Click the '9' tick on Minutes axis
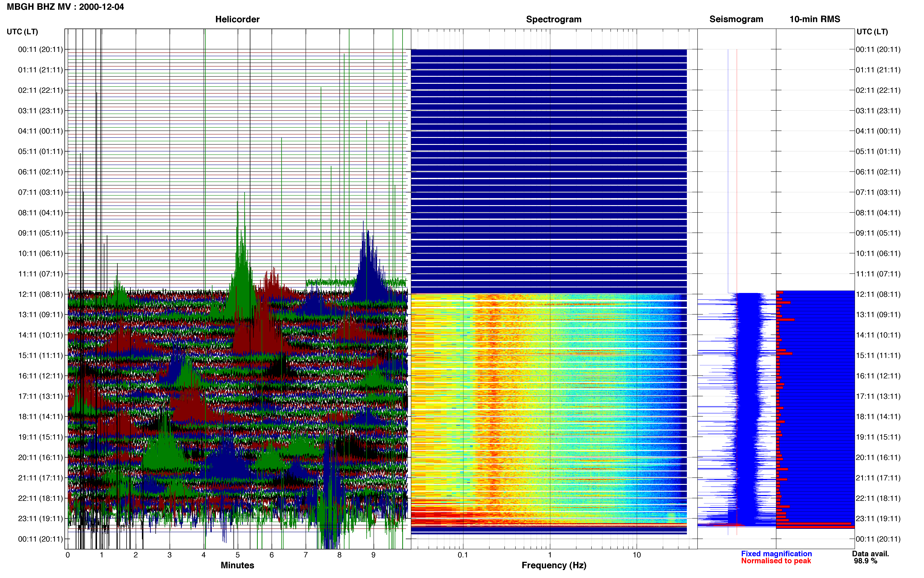The height and width of the screenshot is (578, 924). pos(373,555)
